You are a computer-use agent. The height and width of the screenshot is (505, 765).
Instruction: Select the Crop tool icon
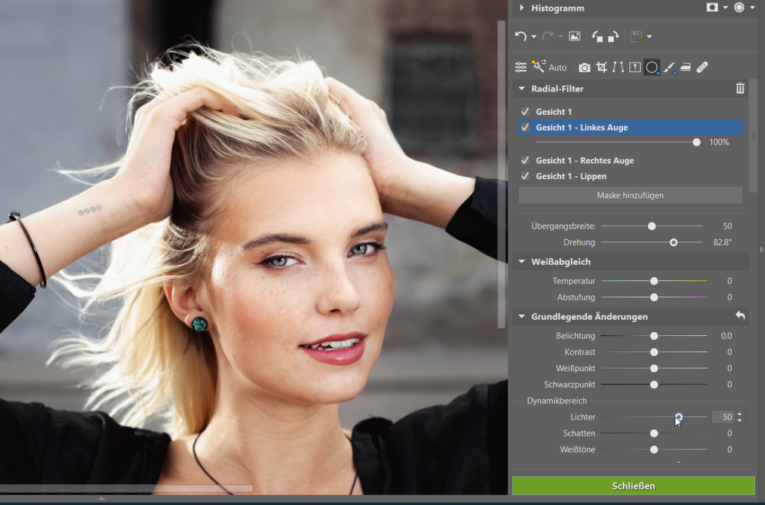tap(601, 67)
